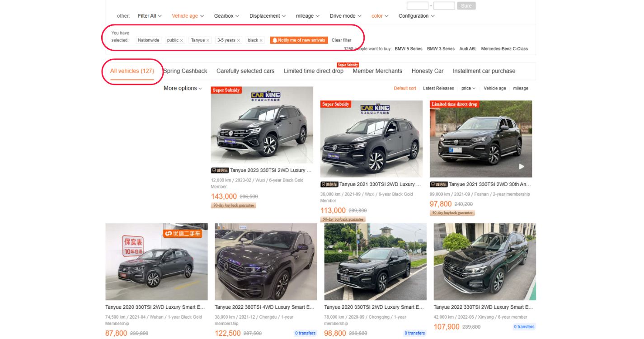
Task: Click Notify me of new arrivals
Action: point(299,40)
